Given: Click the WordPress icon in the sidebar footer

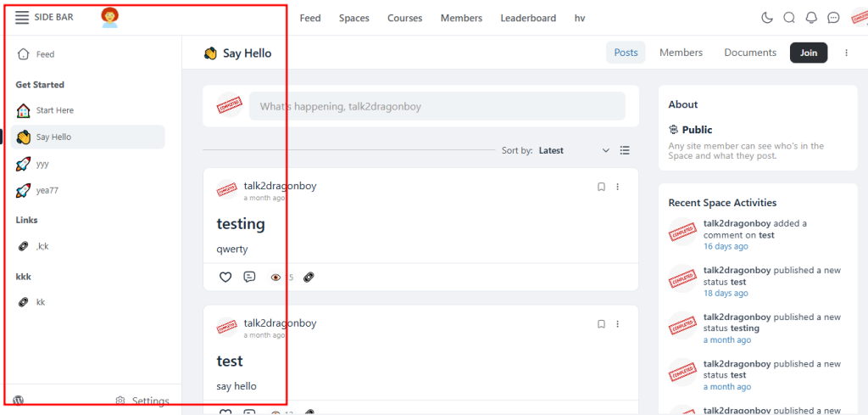Looking at the screenshot, I should pos(19,401).
